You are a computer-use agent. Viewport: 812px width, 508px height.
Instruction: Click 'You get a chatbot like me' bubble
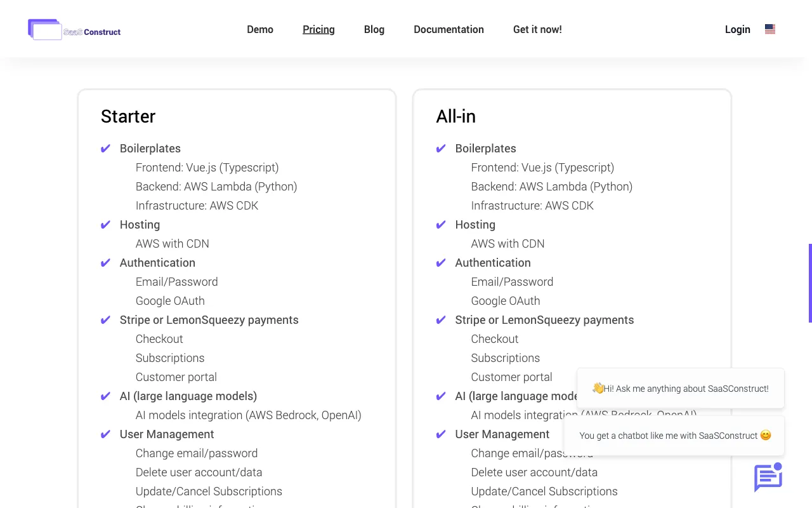[x=674, y=436]
